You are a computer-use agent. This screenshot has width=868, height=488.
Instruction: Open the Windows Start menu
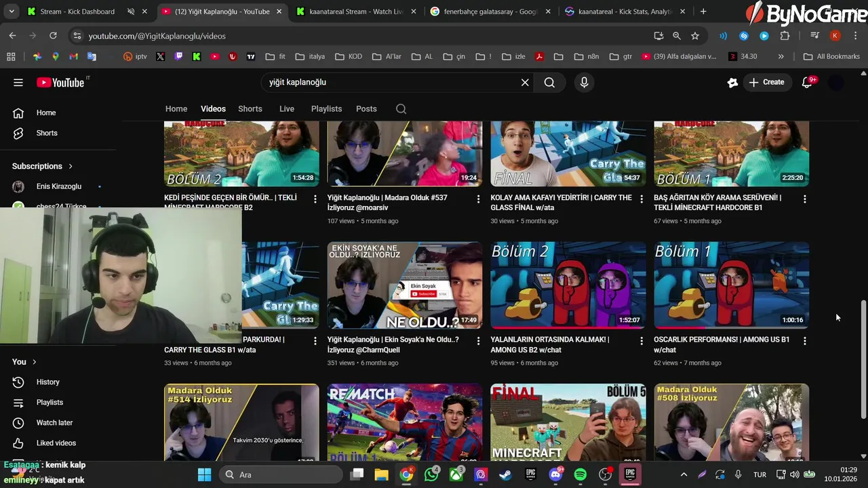point(204,474)
